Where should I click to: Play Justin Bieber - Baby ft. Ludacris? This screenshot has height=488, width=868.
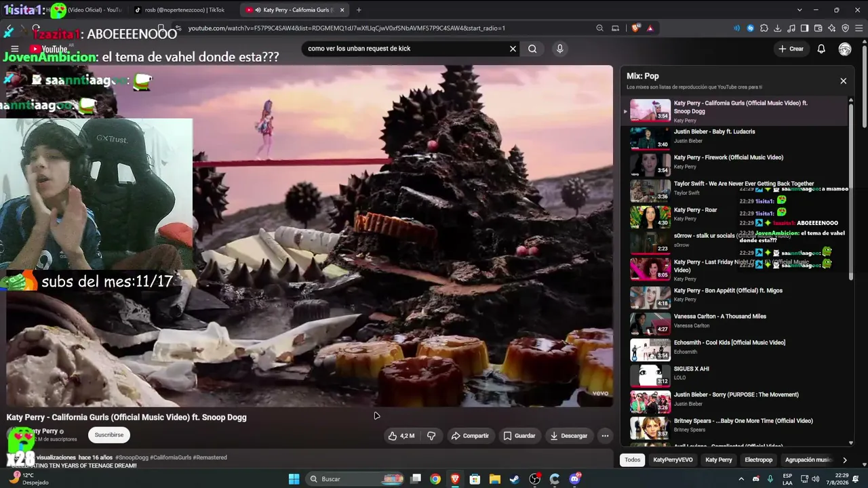pyautogui.click(x=736, y=137)
